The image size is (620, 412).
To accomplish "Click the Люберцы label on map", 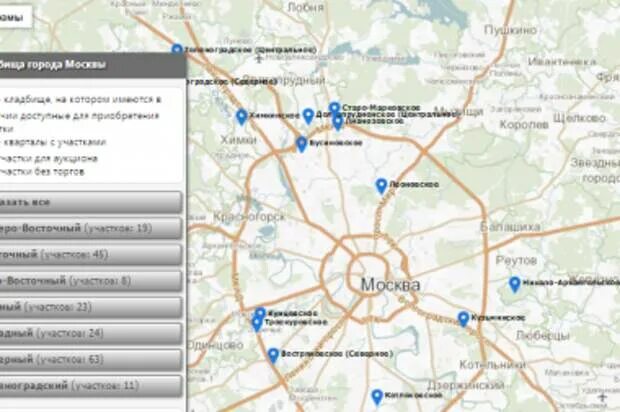I will pyautogui.click(x=542, y=336).
